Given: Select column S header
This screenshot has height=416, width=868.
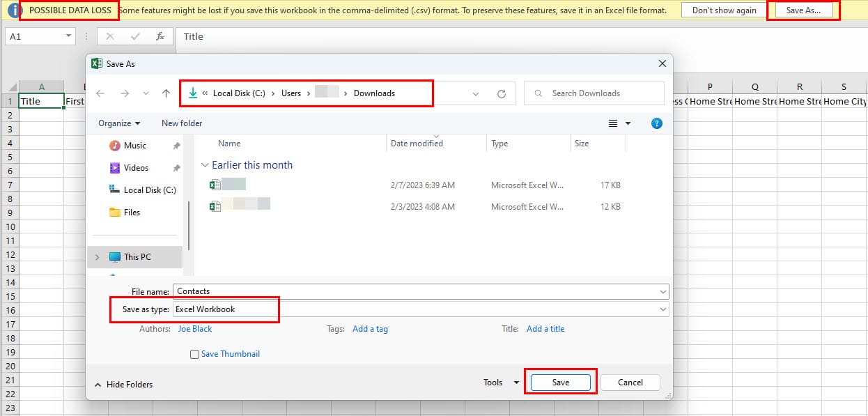Looking at the screenshot, I should tap(844, 87).
